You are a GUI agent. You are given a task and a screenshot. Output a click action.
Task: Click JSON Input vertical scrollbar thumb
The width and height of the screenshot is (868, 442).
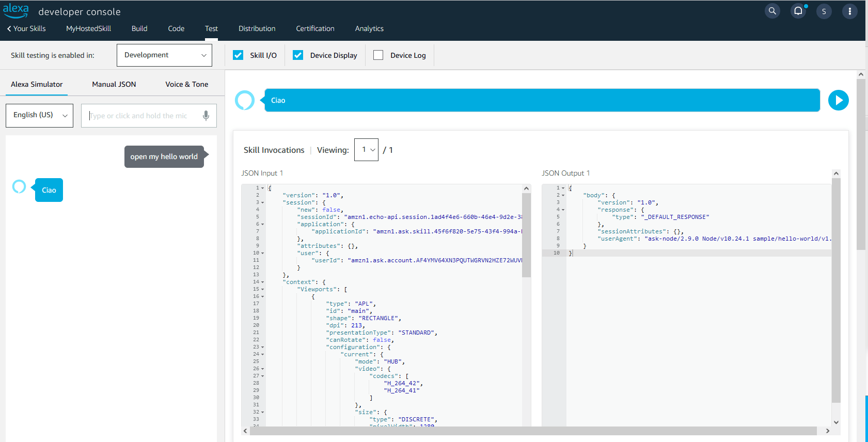(x=526, y=235)
